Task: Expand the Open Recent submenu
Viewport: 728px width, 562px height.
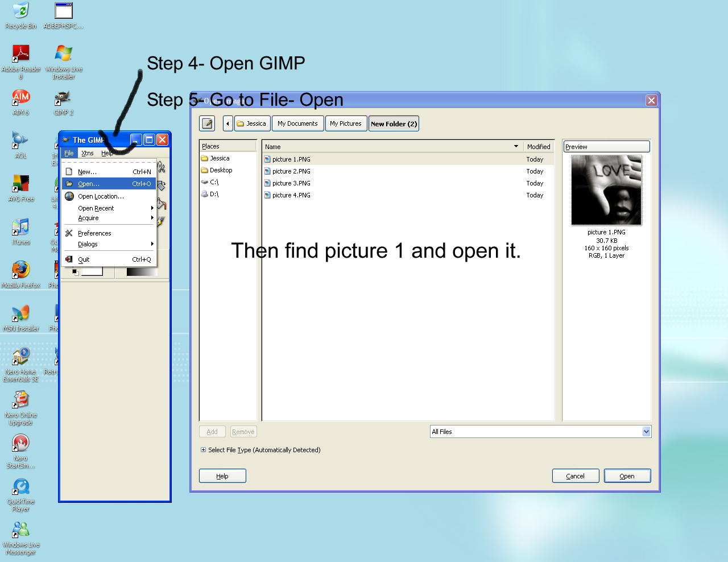Action: (x=109, y=208)
